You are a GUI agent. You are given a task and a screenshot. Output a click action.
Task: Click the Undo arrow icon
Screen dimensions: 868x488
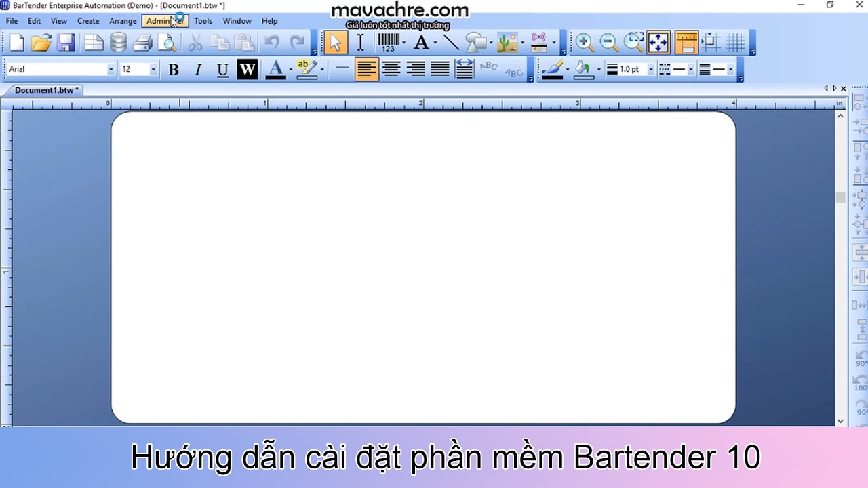[272, 43]
